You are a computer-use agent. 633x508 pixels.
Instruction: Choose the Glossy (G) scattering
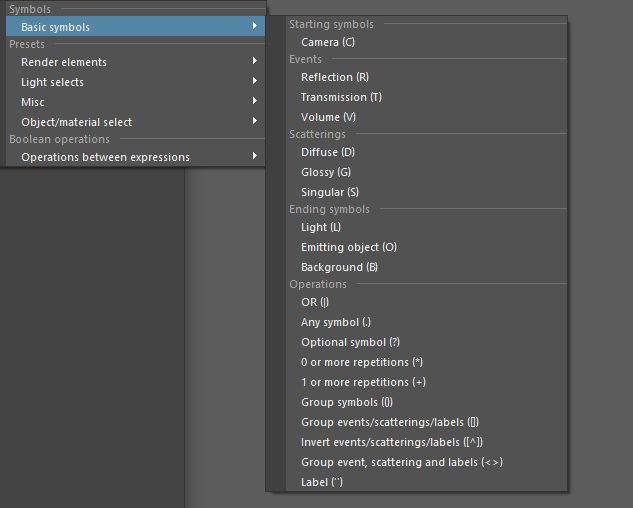click(x=426, y=172)
